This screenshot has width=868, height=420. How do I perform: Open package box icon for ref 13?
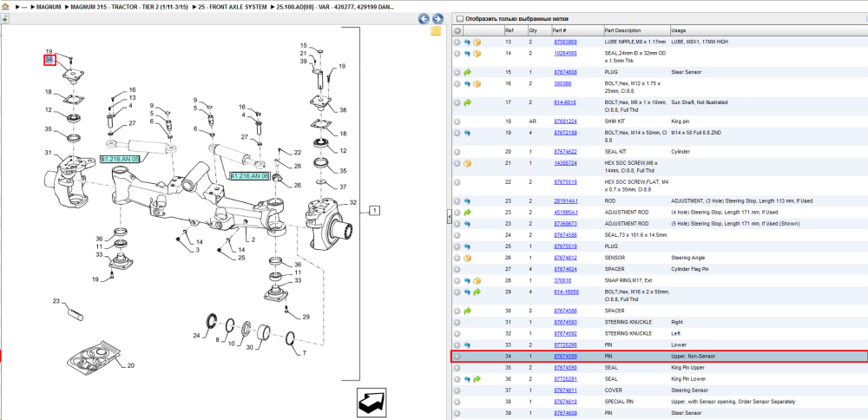click(x=477, y=42)
